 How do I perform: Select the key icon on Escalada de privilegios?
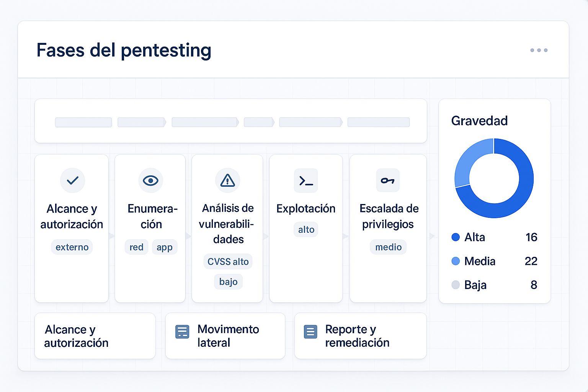point(388,180)
